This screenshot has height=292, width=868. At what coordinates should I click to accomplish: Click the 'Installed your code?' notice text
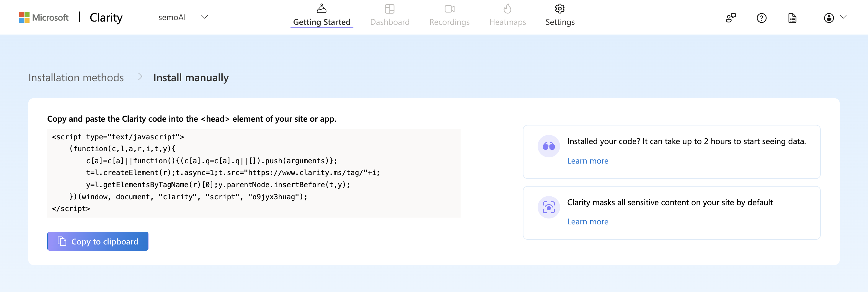pos(686,141)
